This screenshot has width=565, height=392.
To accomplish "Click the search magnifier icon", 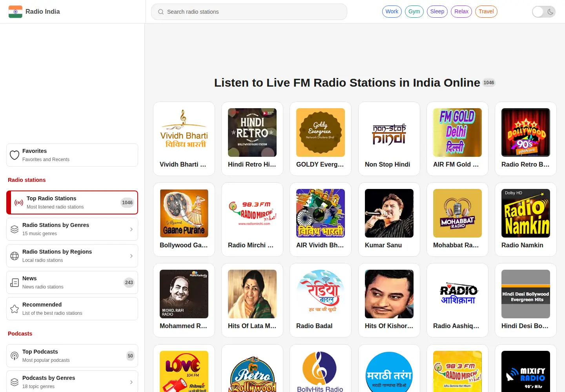I will (x=161, y=12).
